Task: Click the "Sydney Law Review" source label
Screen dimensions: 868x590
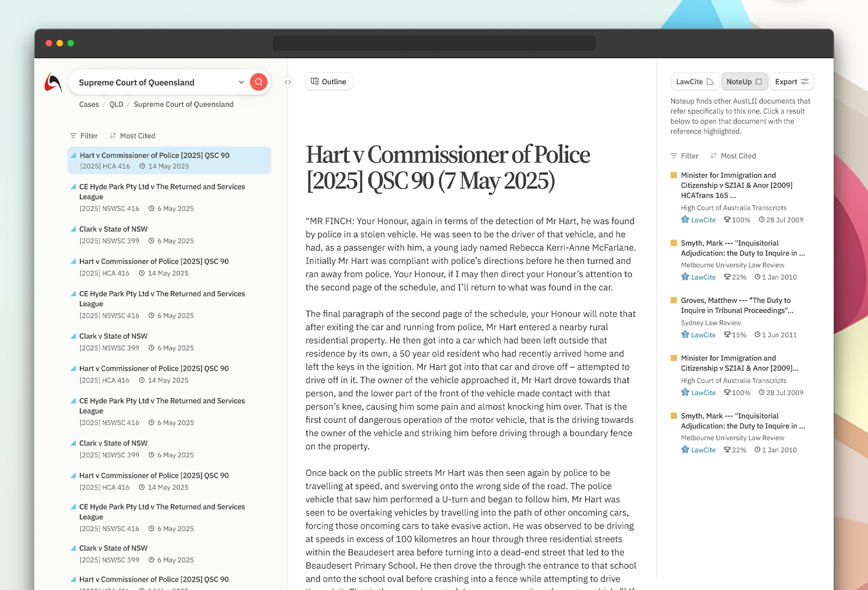Action: (711, 323)
